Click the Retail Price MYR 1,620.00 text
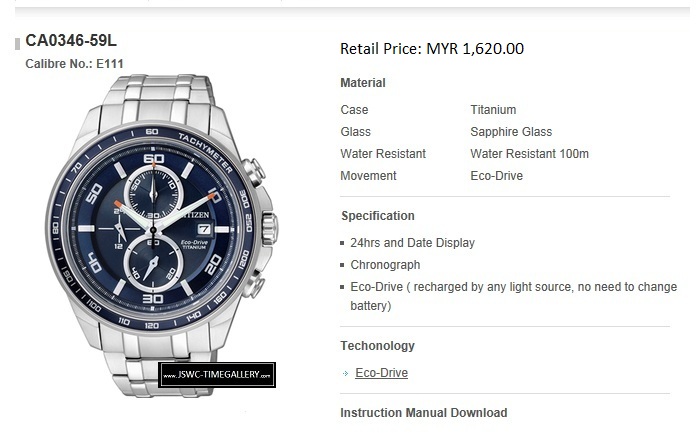Screen dimensions: 700x433 click(432, 49)
